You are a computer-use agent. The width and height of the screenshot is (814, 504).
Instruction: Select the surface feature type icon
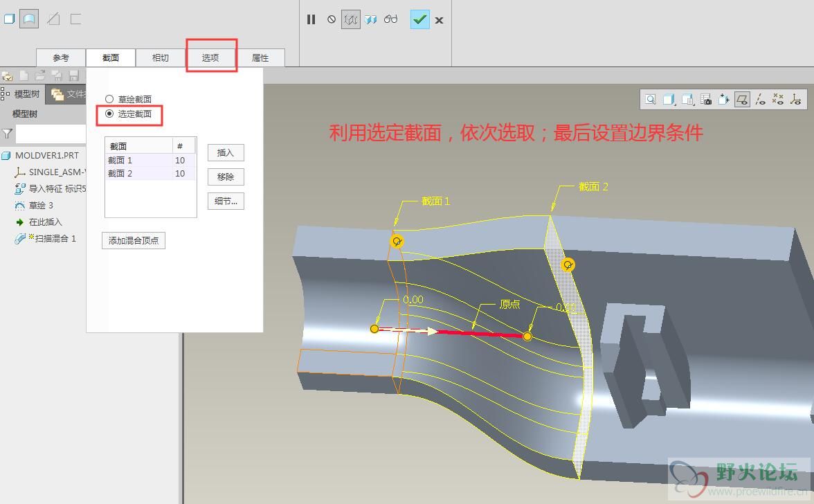coord(29,19)
